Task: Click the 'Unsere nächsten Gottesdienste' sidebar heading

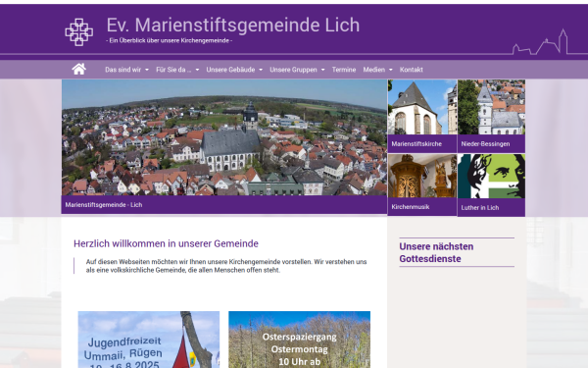Action: coord(436,253)
